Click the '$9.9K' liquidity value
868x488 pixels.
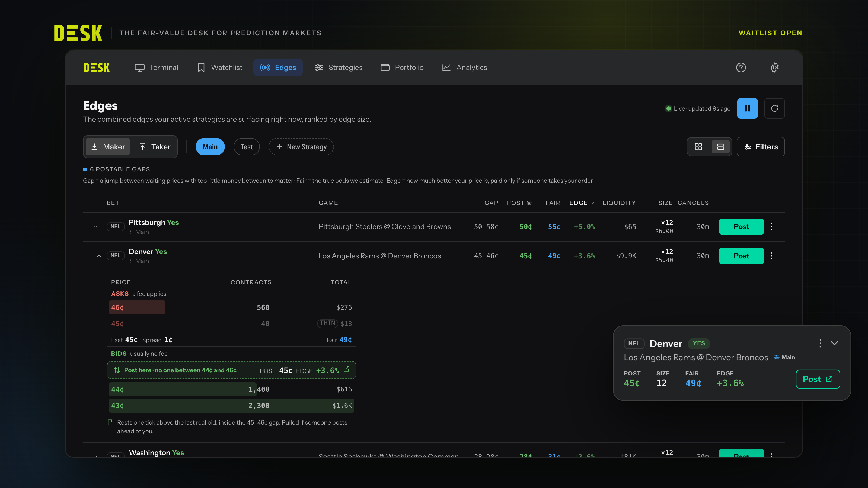(x=626, y=256)
